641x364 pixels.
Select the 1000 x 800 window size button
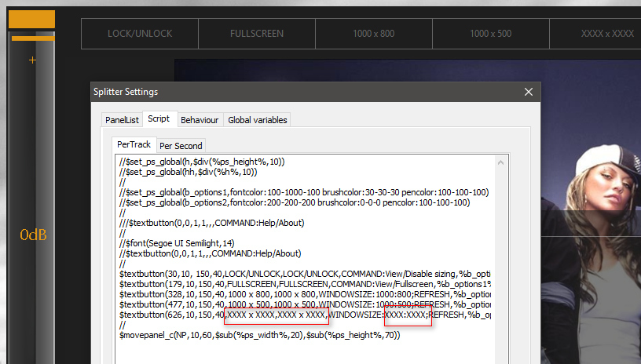[x=373, y=34]
